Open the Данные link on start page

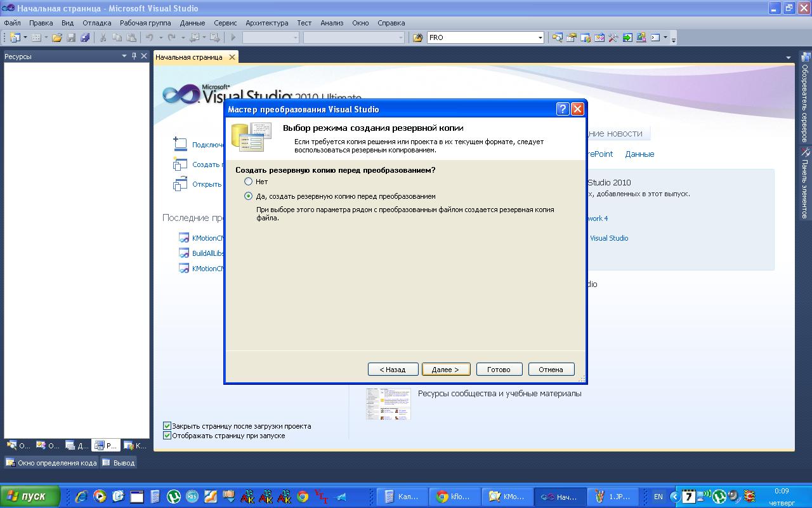coord(639,154)
